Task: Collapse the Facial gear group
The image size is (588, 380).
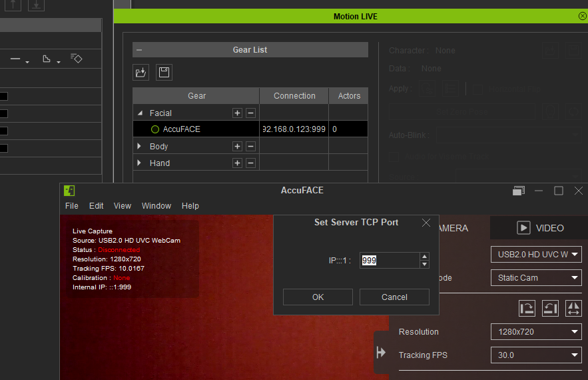Action: [140, 113]
